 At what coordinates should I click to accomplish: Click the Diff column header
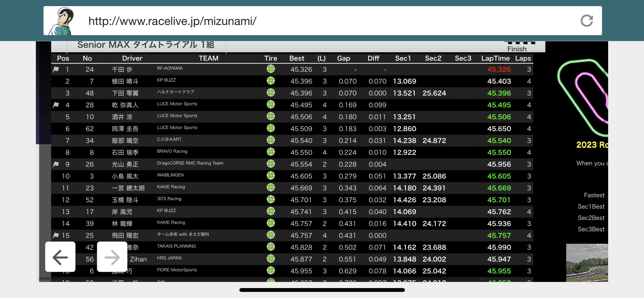point(373,58)
